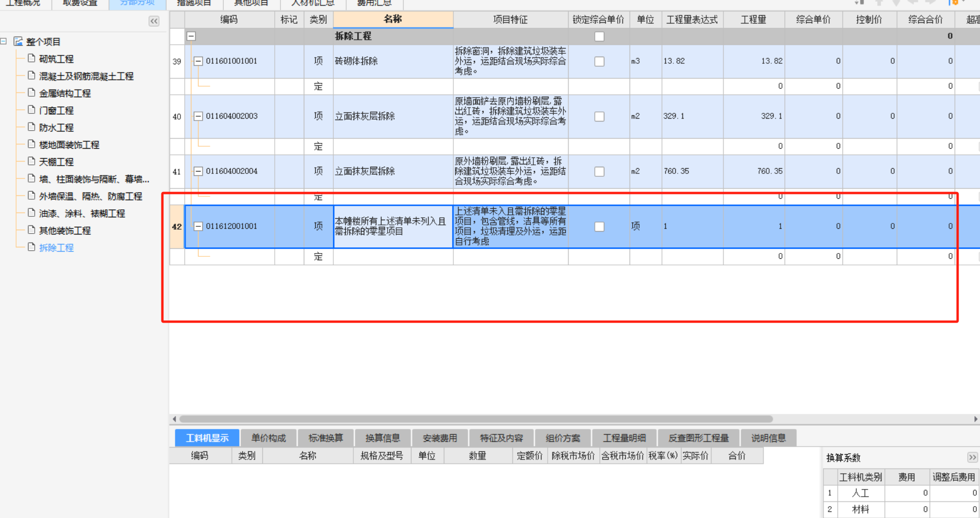Toggle 锁定综合单价 checkbox for row 39 砖砌体拆除
Viewport: 980px width, 518px height.
click(599, 61)
